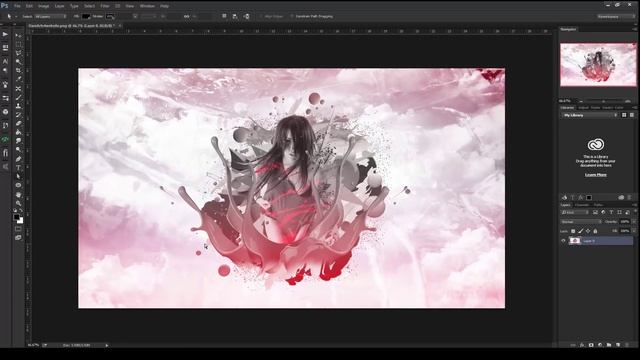Select the Eyedropper tool
The image size is (640, 360).
pos(18,79)
